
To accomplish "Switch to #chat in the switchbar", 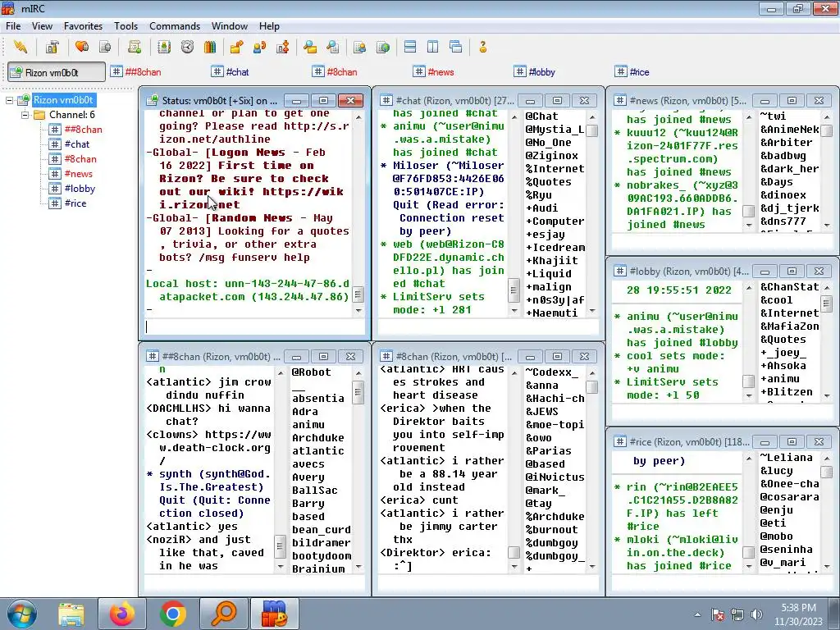I will coord(231,72).
